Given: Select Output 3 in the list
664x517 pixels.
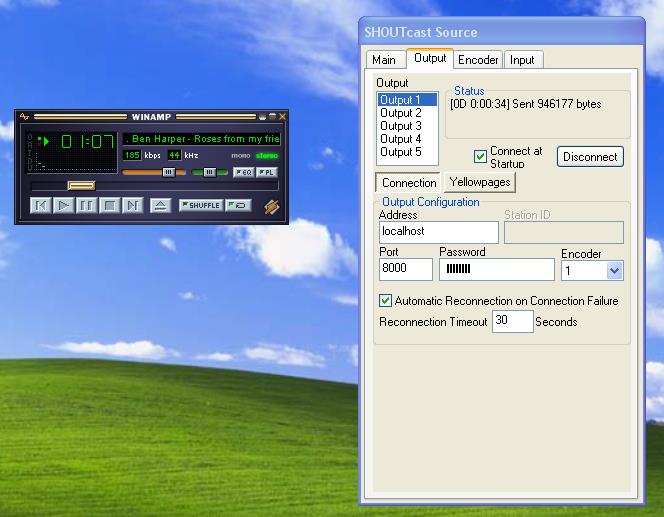Looking at the screenshot, I should [407, 126].
